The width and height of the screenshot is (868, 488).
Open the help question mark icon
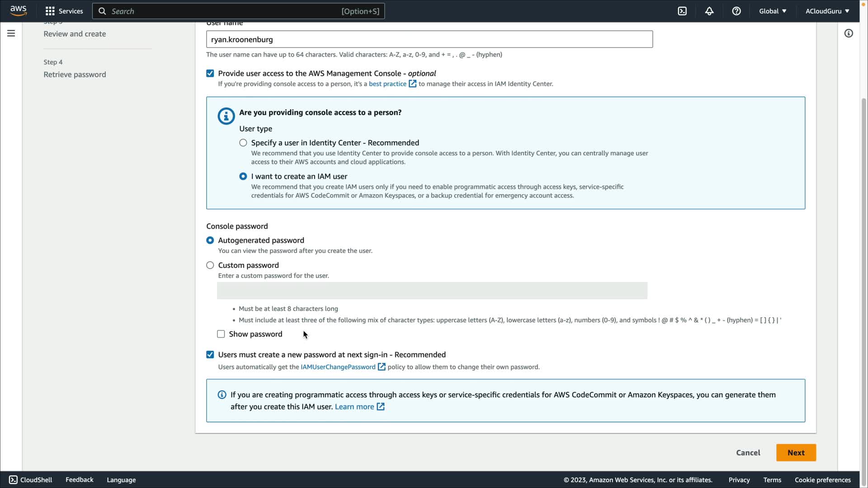click(736, 11)
